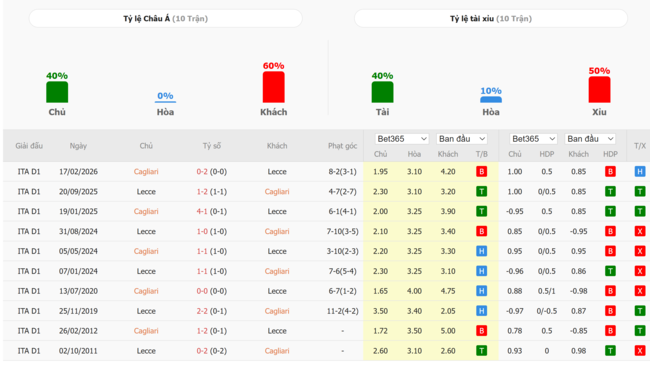Viewport: 650px width, 368px height.
Task: Open the first Ban đầu odds dropdown
Action: [462, 139]
